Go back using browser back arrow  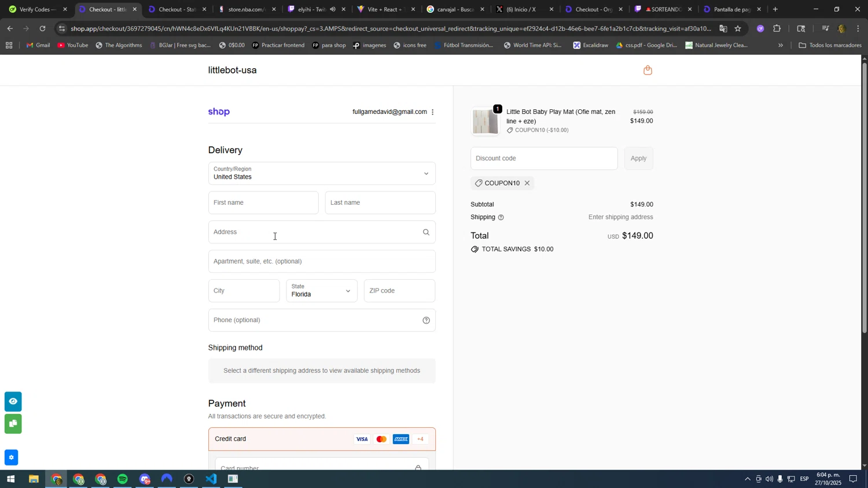click(x=10, y=28)
